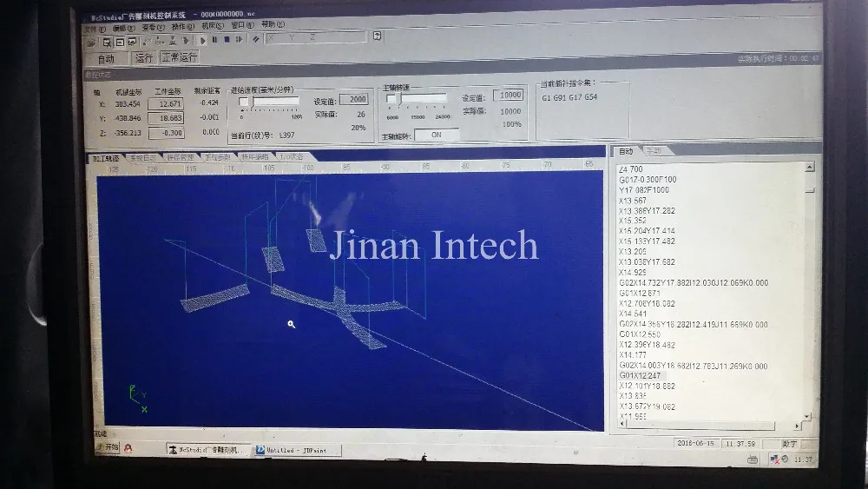Image resolution: width=868 pixels, height=489 pixels.
Task: Click the feed rate 2000 input field
Action: pos(353,99)
